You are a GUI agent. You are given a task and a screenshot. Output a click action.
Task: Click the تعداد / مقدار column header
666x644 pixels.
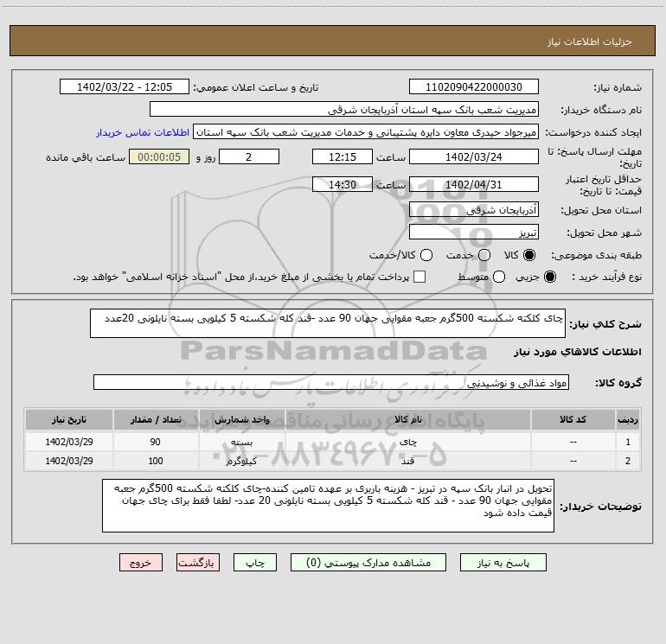pyautogui.click(x=156, y=420)
